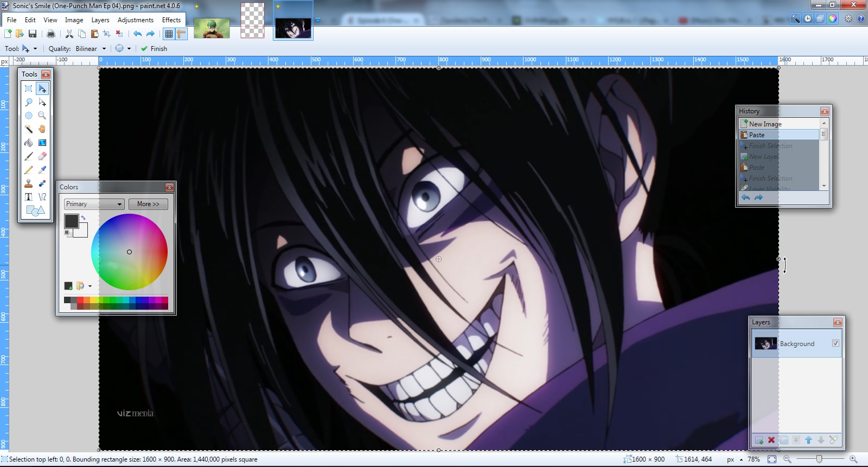The height and width of the screenshot is (467, 868).
Task: Select the Paint Bucket tool
Action: tap(29, 143)
